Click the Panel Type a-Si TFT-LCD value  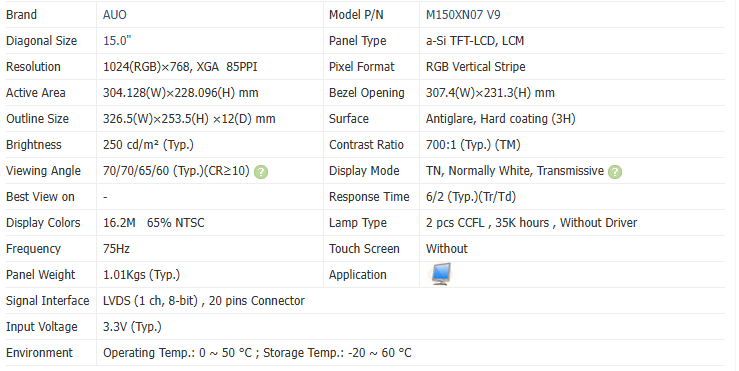click(475, 41)
